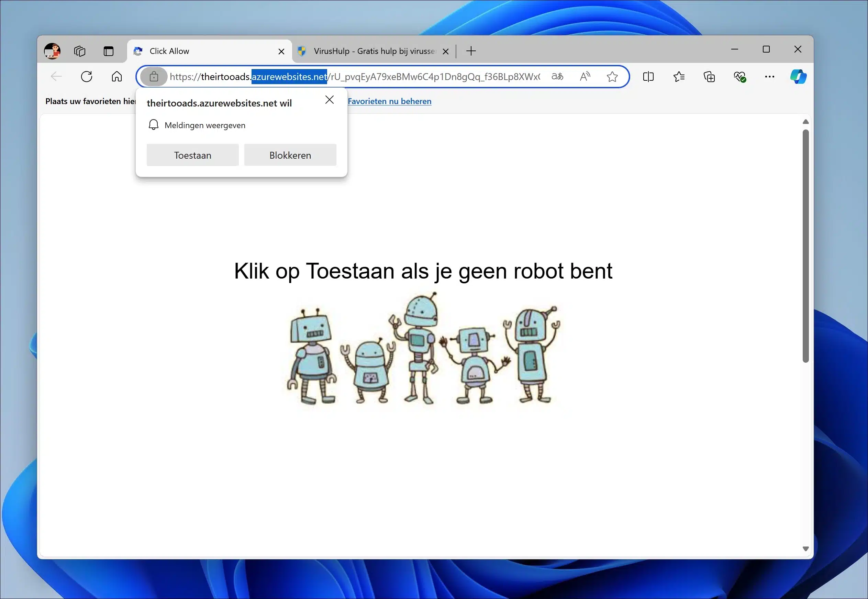868x599 pixels.
Task: Click the scrollbar up arrow
Action: pos(805,122)
